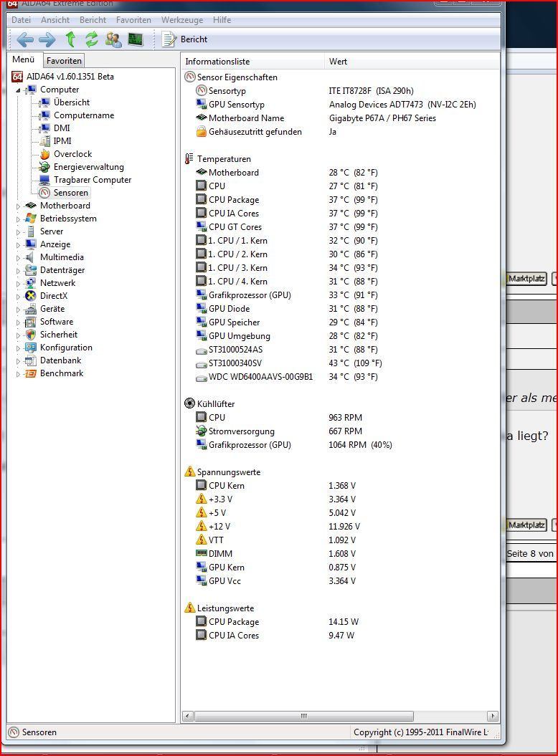Select the Übersicht icon in the tree
Screen dimensions: 558x756
pyautogui.click(x=45, y=102)
